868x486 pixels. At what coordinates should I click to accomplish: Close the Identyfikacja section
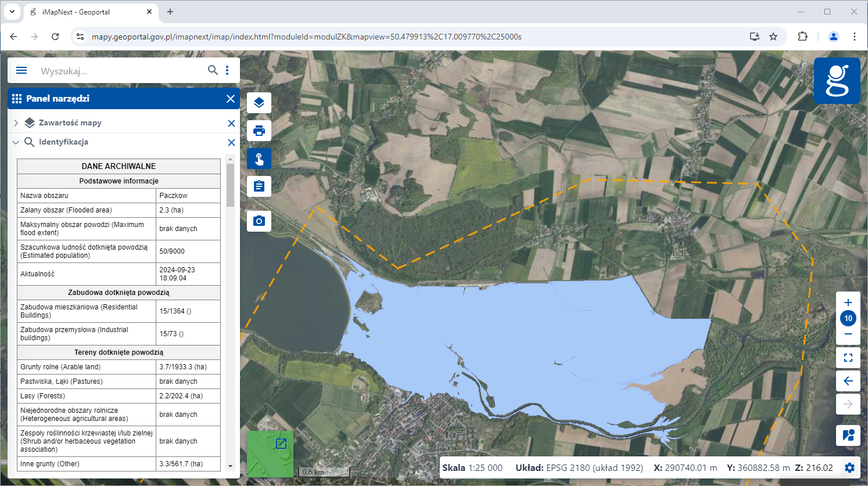231,143
